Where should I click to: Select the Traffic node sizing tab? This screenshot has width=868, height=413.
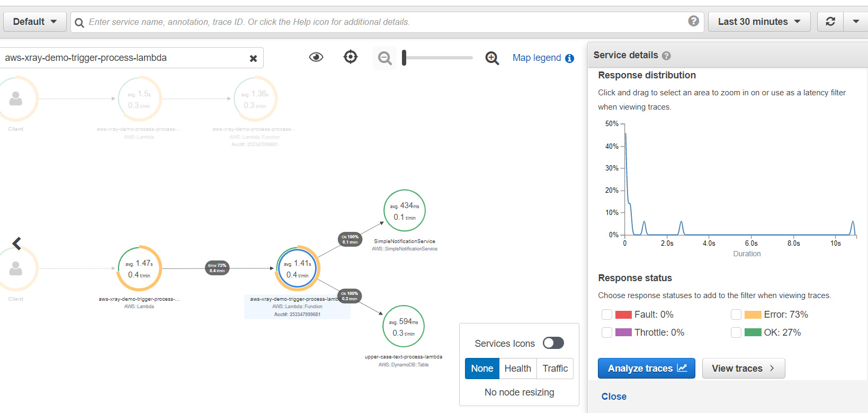click(x=555, y=369)
